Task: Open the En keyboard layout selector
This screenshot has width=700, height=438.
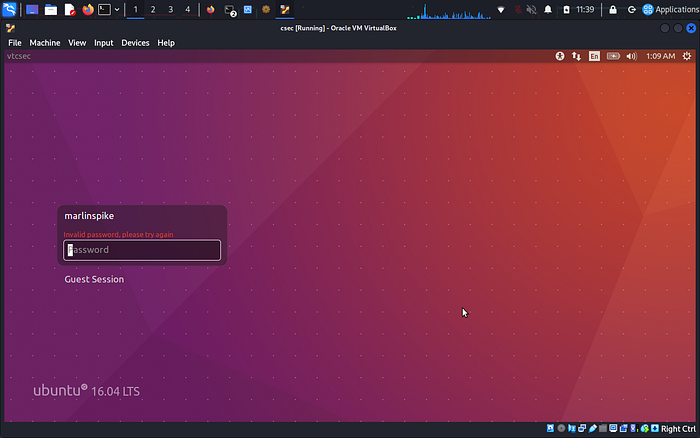Action: tap(595, 57)
